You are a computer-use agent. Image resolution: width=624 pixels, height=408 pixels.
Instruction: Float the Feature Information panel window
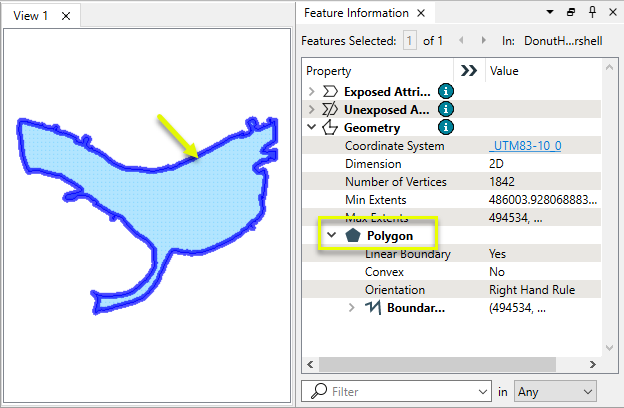pyautogui.click(x=571, y=13)
